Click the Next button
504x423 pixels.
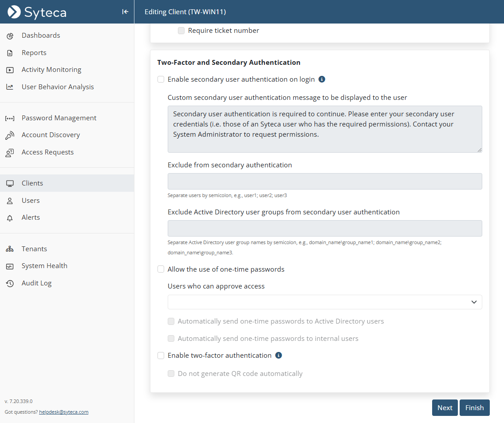point(445,408)
